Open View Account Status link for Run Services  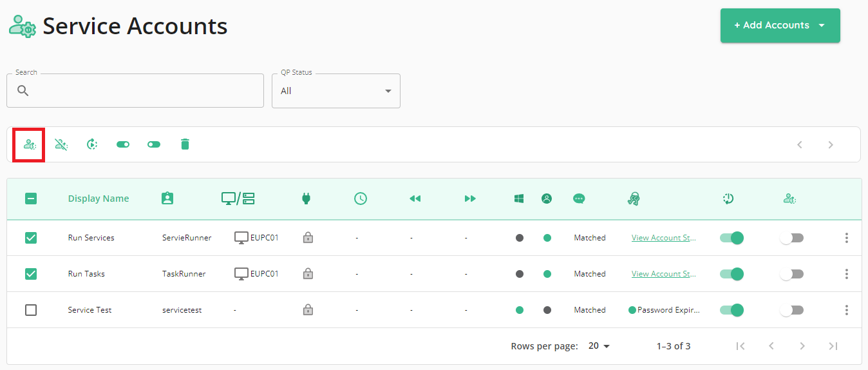tap(664, 238)
